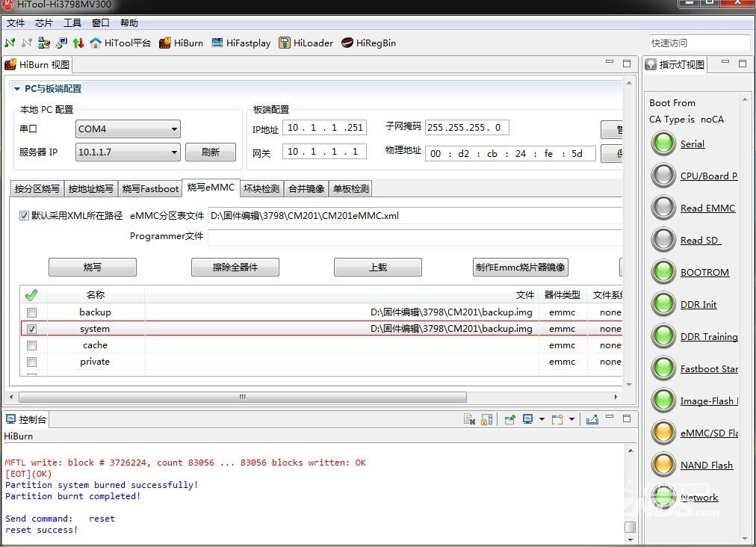Image resolution: width=756 pixels, height=547 pixels.
Task: Launch HiLoader tool
Action: click(x=306, y=43)
